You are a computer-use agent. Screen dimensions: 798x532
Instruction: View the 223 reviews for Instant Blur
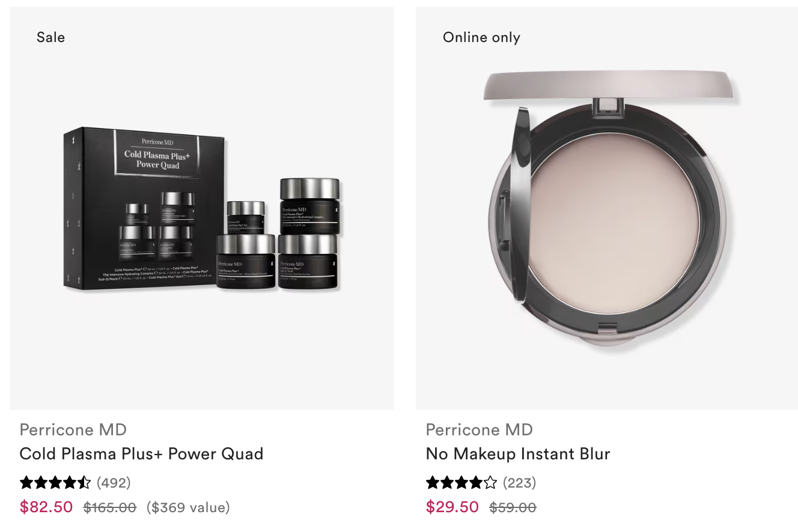pyautogui.click(x=519, y=483)
